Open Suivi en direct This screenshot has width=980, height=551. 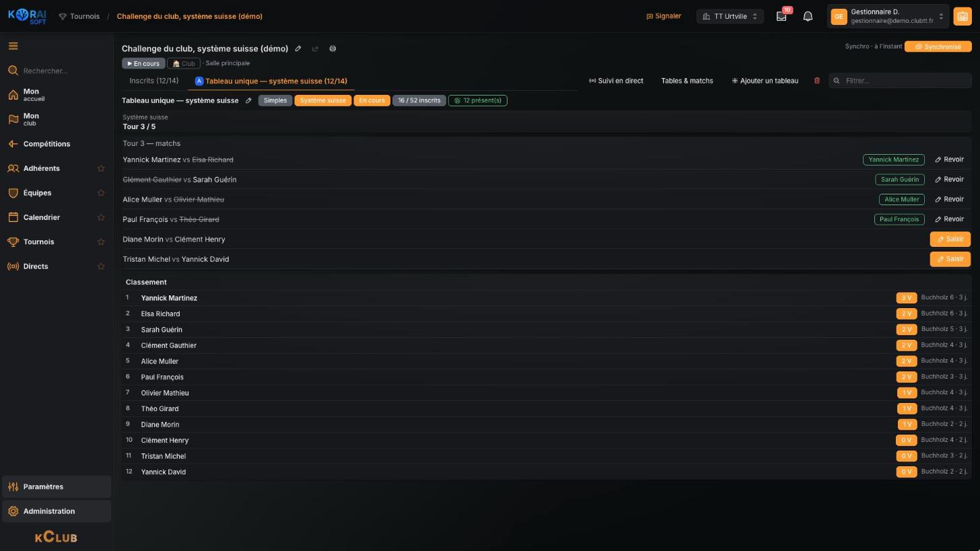616,81
